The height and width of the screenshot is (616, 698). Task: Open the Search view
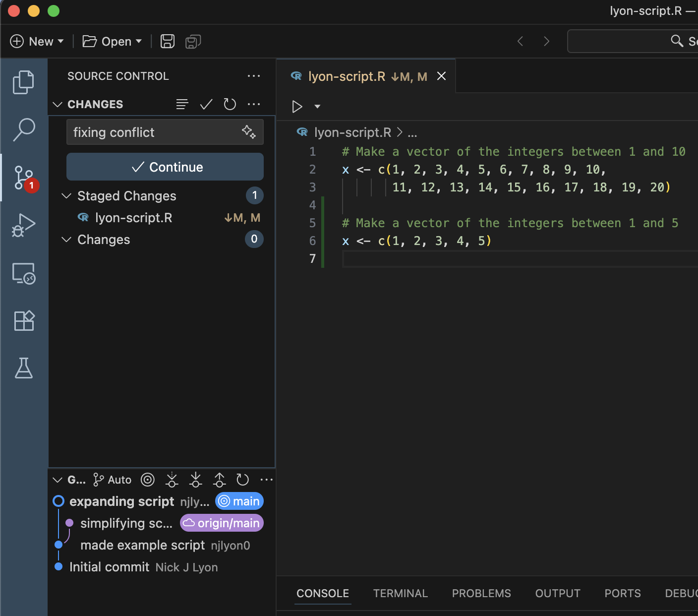tap(23, 129)
